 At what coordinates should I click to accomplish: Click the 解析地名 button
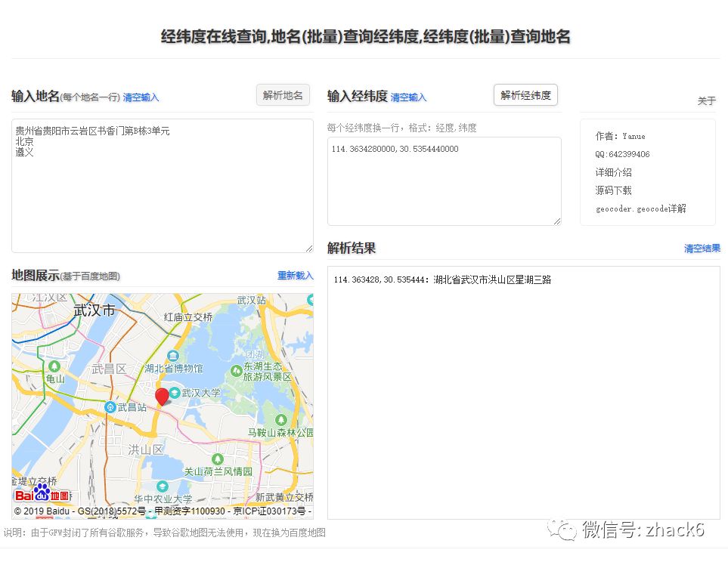click(283, 95)
